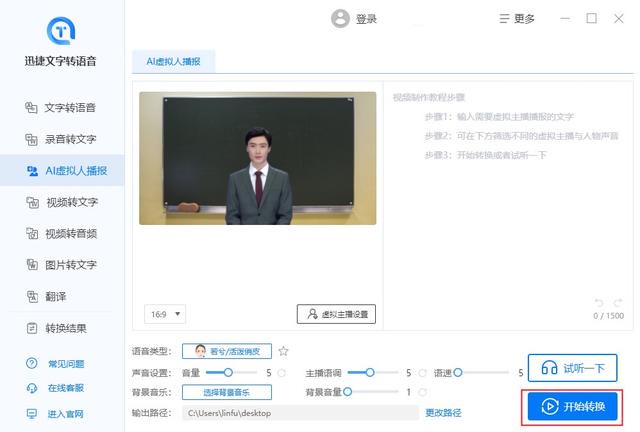This screenshot has width=640, height=432.
Task: Favorite the voice with the star icon
Action: (283, 351)
